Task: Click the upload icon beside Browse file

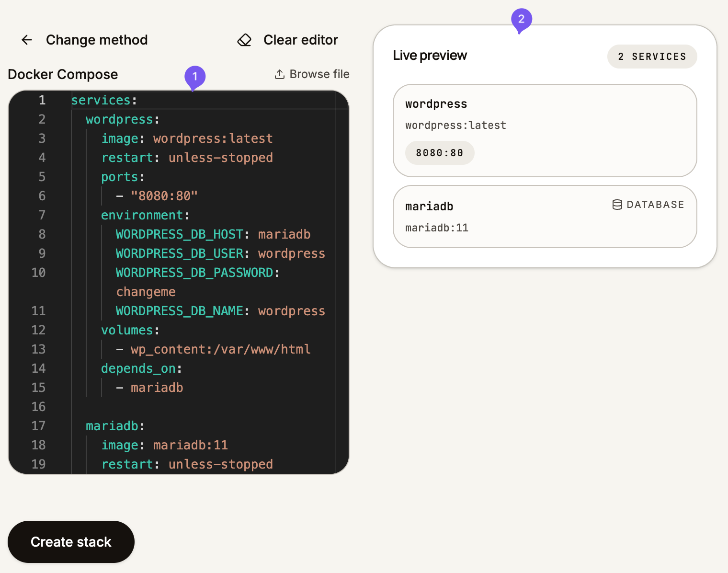Action: (x=280, y=74)
